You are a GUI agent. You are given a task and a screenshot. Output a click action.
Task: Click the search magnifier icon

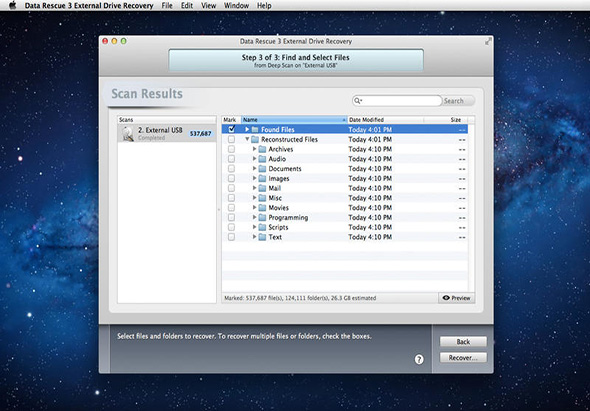tap(358, 101)
